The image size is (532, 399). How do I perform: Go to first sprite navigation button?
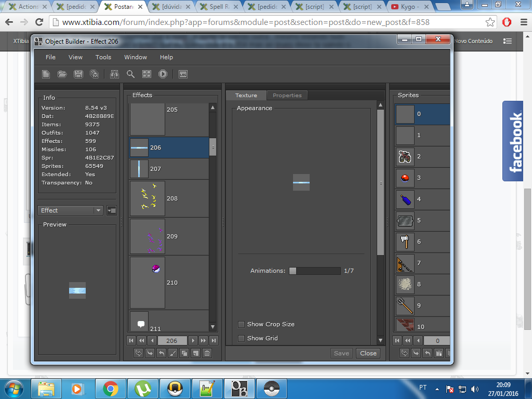tap(397, 340)
